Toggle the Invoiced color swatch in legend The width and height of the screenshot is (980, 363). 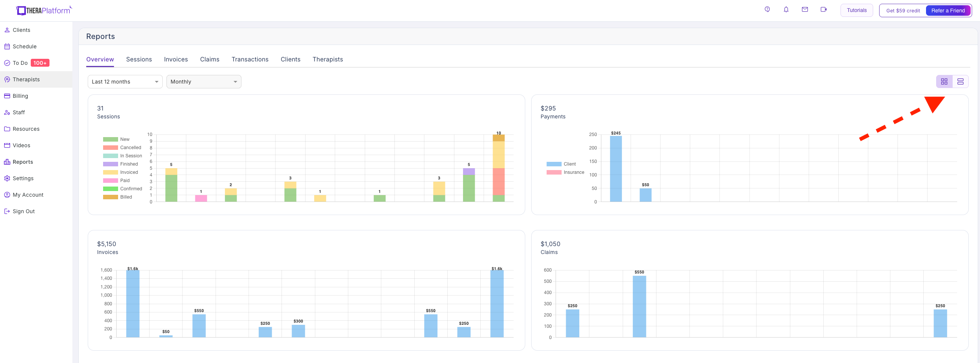[x=110, y=172]
